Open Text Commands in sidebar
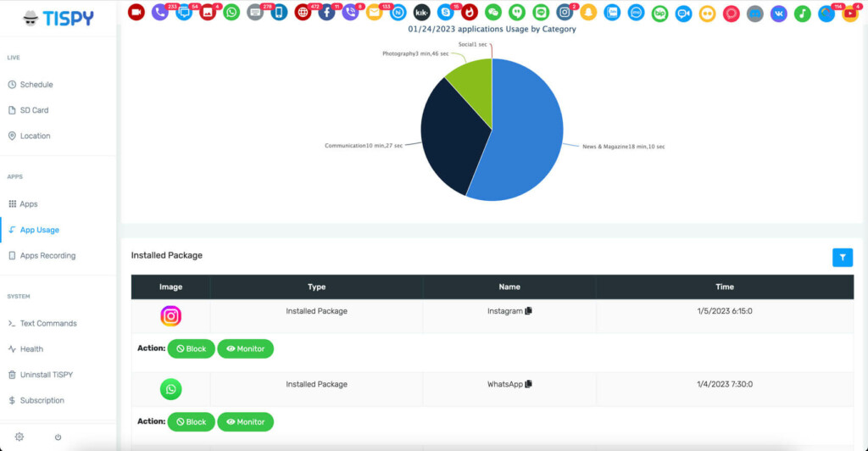The width and height of the screenshot is (868, 451). 48,323
